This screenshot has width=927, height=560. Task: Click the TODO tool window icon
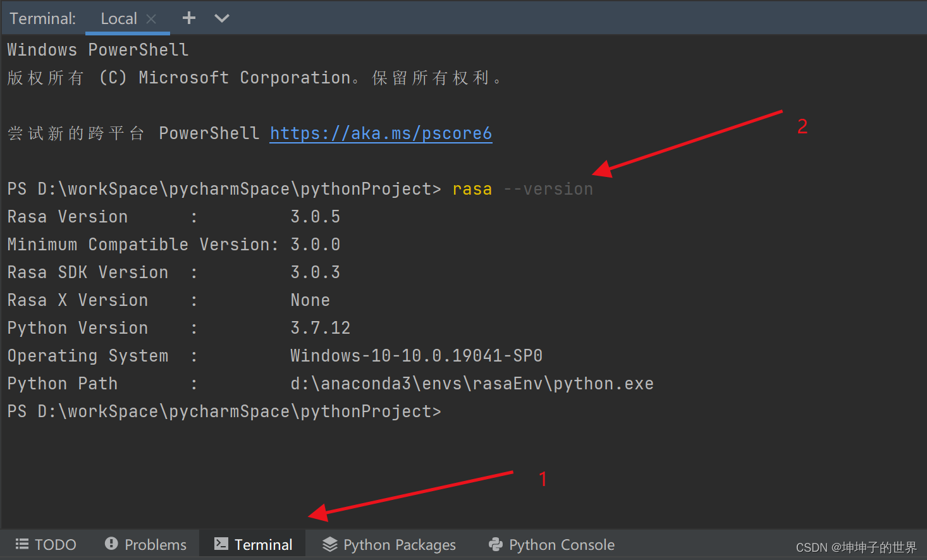click(x=21, y=544)
